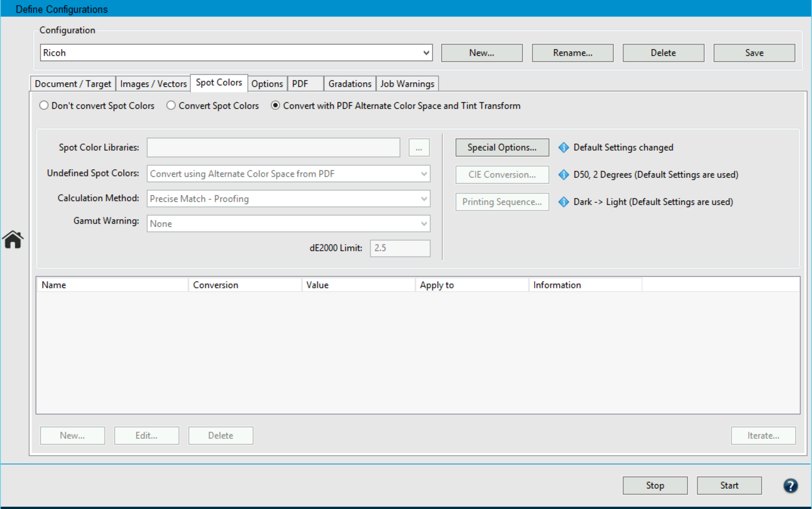The height and width of the screenshot is (509, 812).
Task: Switch to the Gradations tab
Action: click(350, 84)
